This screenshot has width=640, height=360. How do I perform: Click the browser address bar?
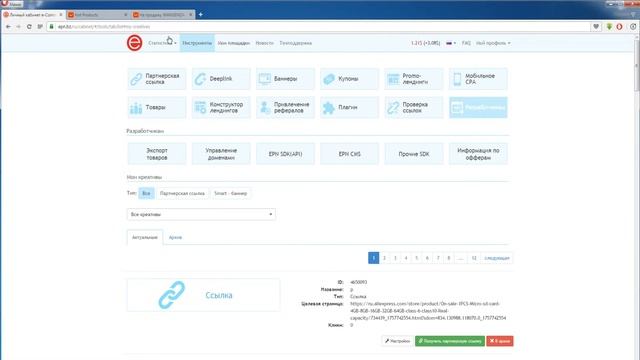coord(318,27)
